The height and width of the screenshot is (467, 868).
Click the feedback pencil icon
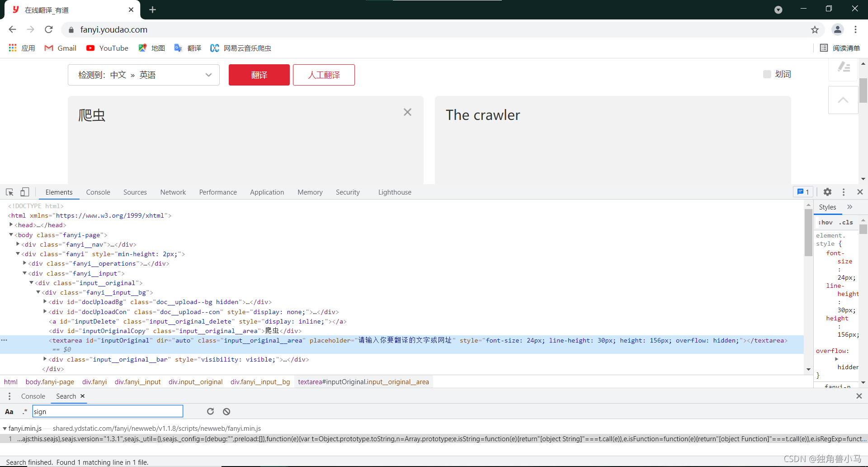click(843, 68)
